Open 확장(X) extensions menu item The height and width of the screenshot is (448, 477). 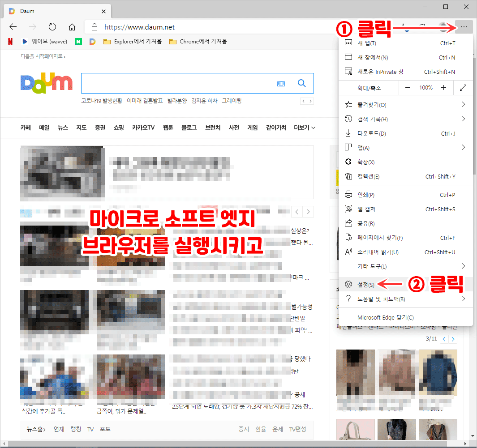click(405, 162)
